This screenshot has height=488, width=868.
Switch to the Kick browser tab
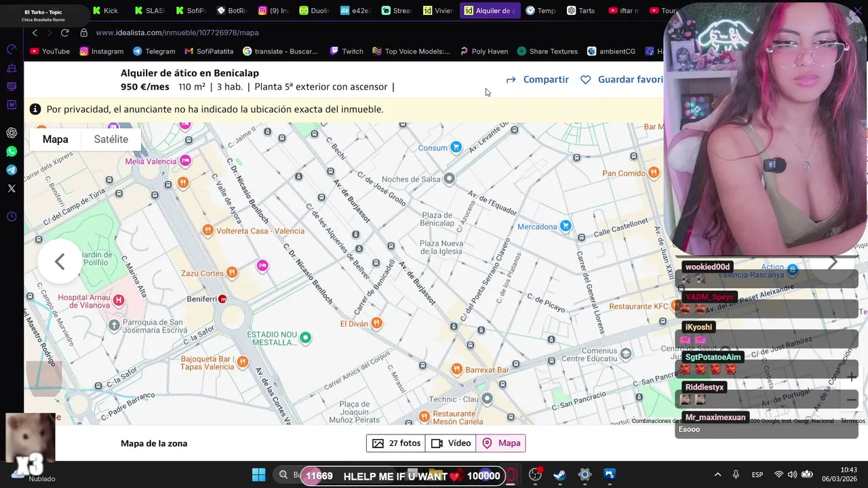tap(105, 11)
